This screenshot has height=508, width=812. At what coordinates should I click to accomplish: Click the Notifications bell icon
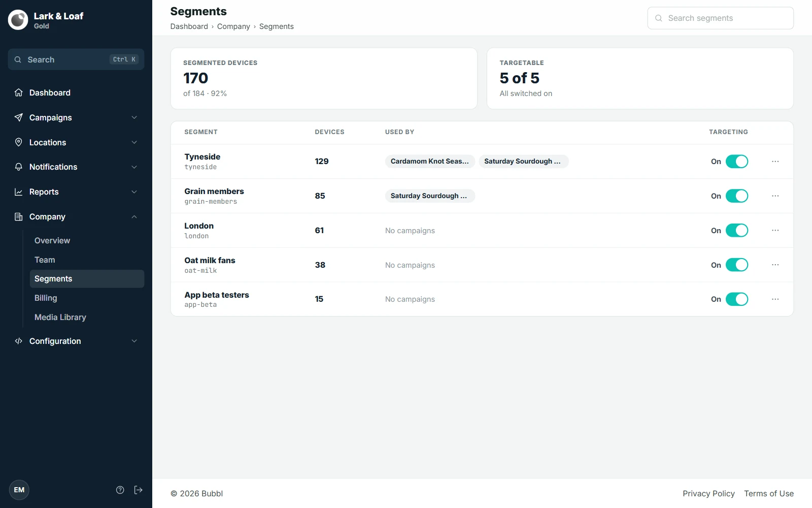pyautogui.click(x=19, y=167)
